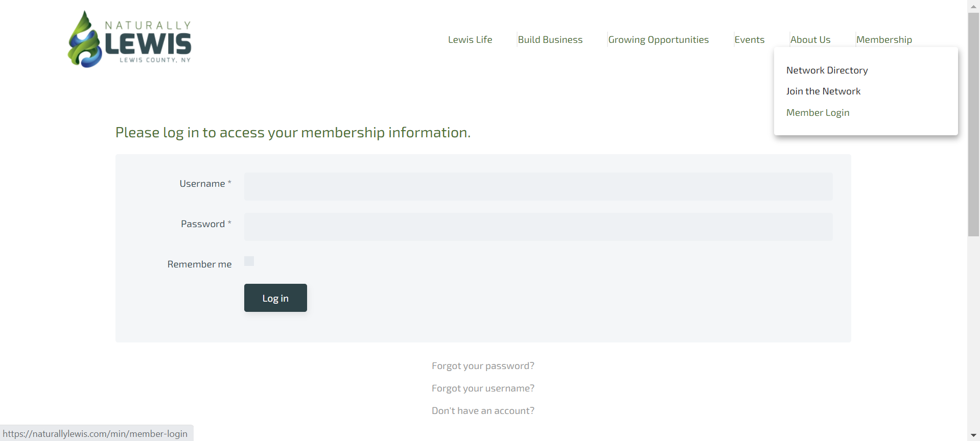Screen dimensions: 980x441
Task: Open the Membership menu
Action: 884,40
